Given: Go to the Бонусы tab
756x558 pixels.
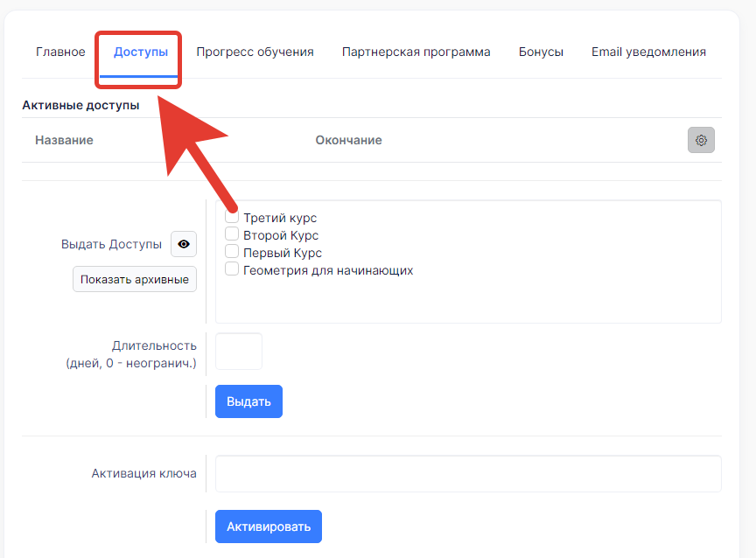Looking at the screenshot, I should 541,52.
